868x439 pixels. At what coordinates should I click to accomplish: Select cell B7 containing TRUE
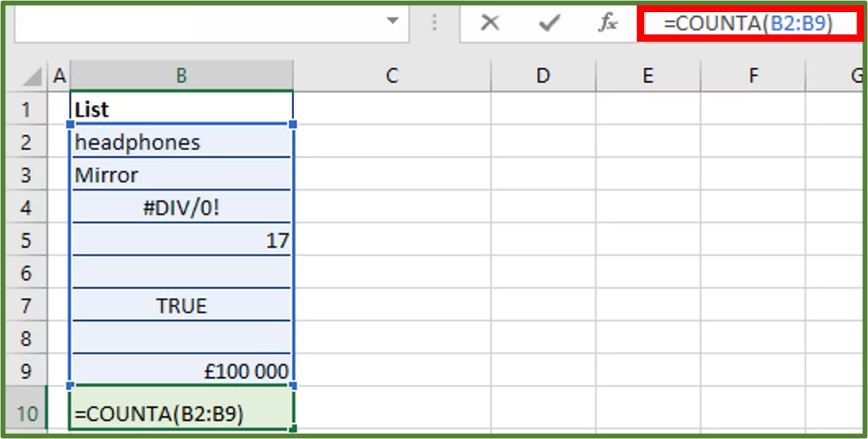181,306
